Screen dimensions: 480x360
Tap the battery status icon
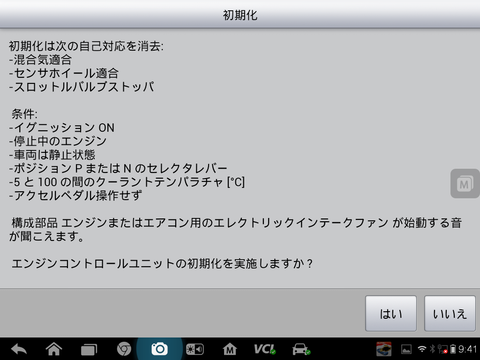pyautogui.click(x=453, y=349)
